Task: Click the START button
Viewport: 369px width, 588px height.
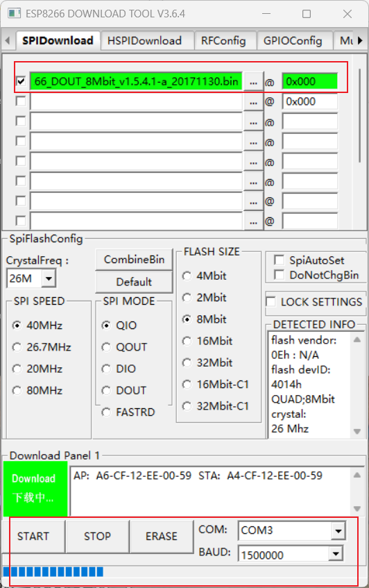Action: click(x=33, y=536)
